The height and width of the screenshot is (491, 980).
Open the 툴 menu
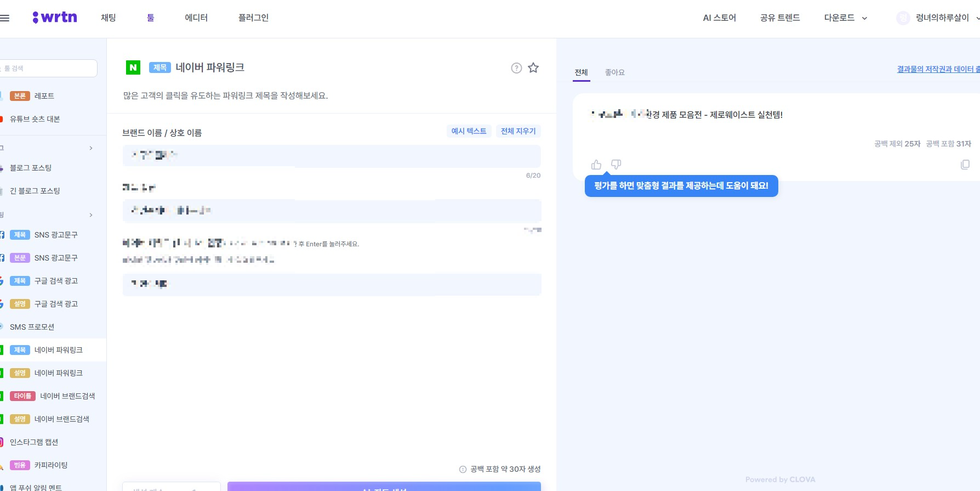[x=151, y=18]
